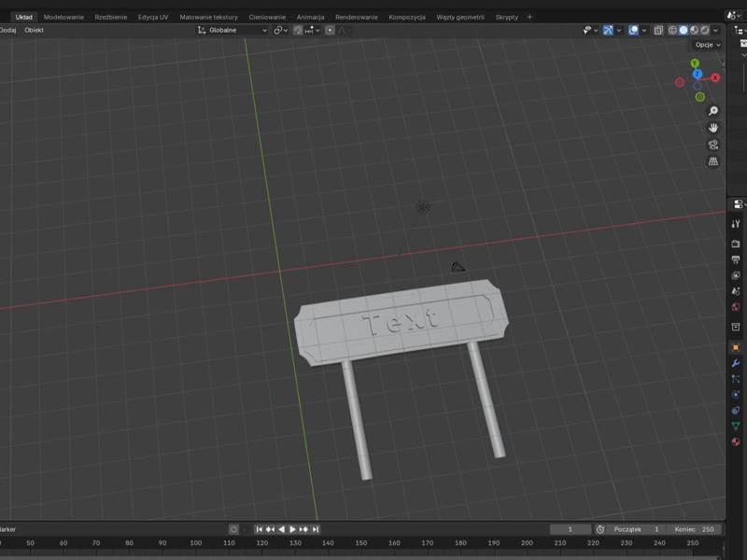Open the green Object Data properties tab
The width and height of the screenshot is (747, 560).
736,426
